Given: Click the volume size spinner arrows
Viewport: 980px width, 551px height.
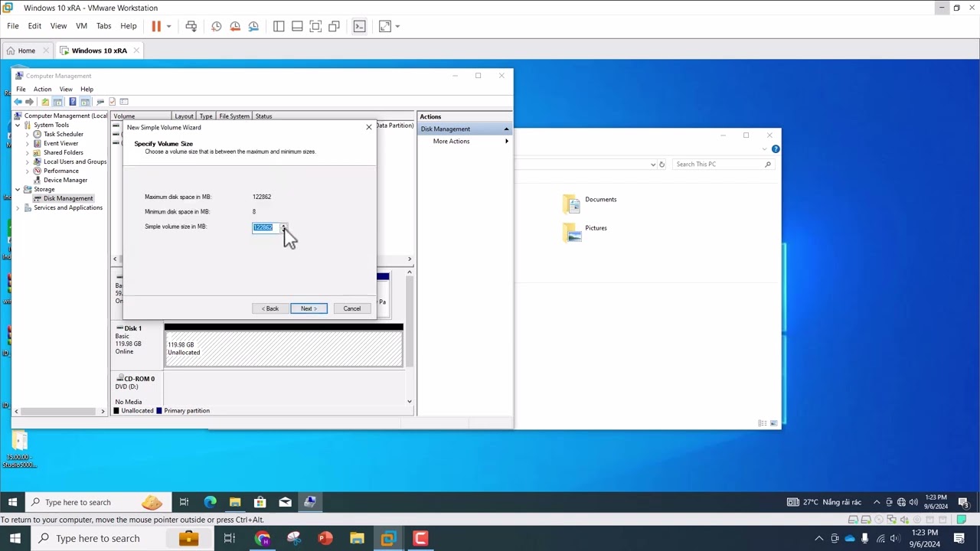Looking at the screenshot, I should pyautogui.click(x=284, y=227).
